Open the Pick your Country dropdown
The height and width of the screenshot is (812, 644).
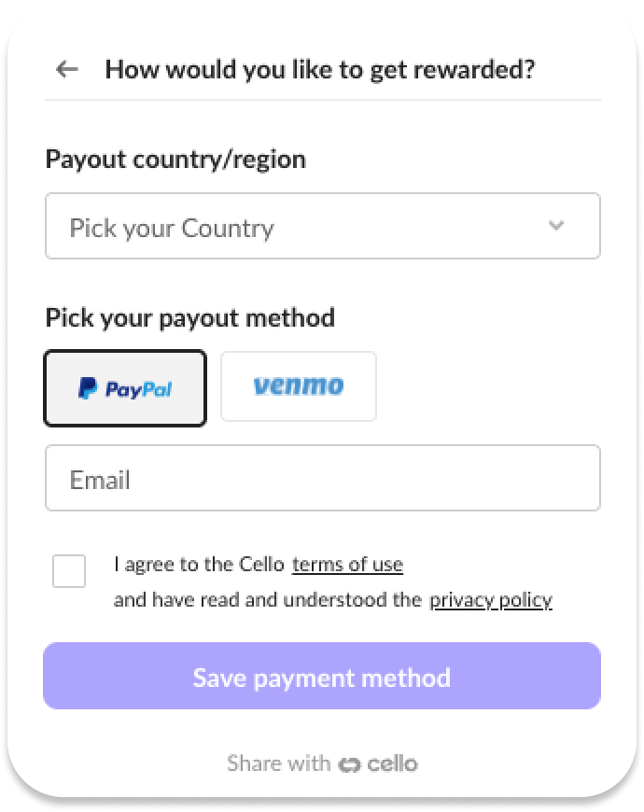(322, 227)
